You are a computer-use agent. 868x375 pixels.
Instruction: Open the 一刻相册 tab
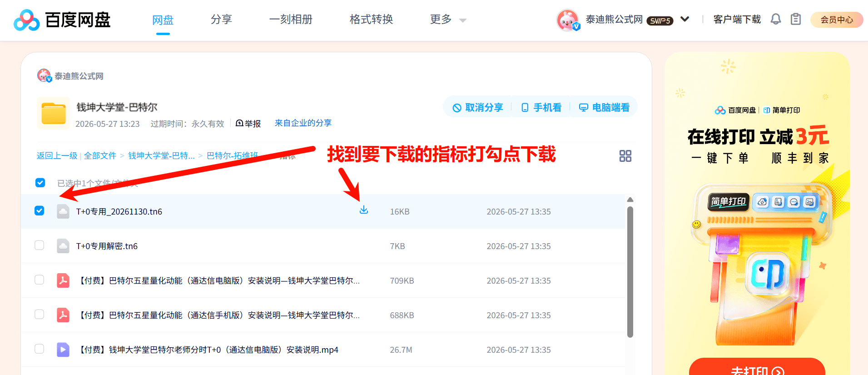coord(291,20)
